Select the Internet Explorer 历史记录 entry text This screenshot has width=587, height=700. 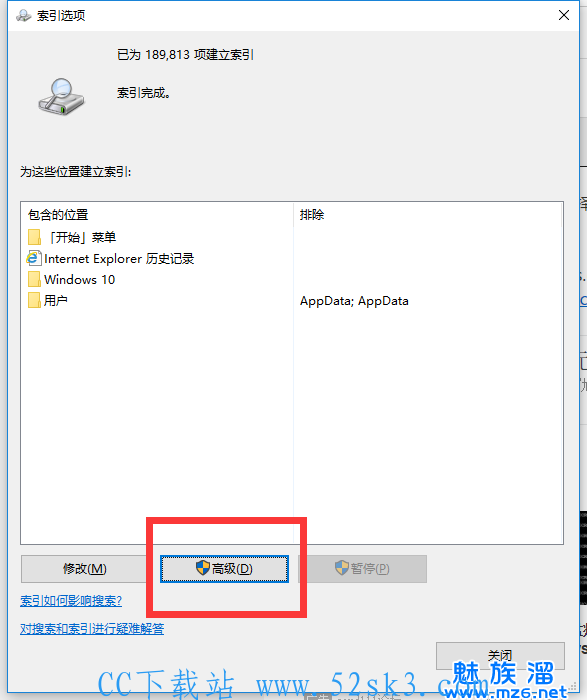click(119, 258)
